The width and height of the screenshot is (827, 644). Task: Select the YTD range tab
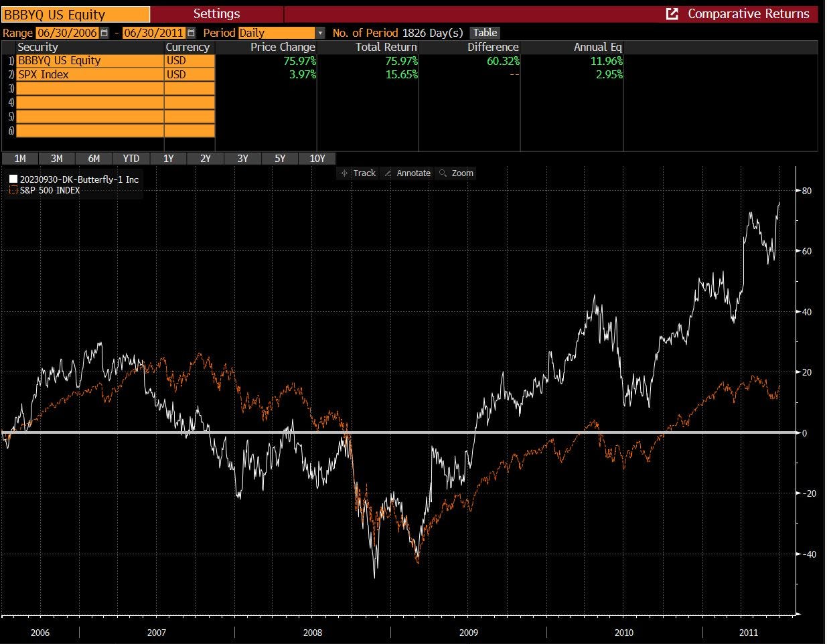coord(131,159)
